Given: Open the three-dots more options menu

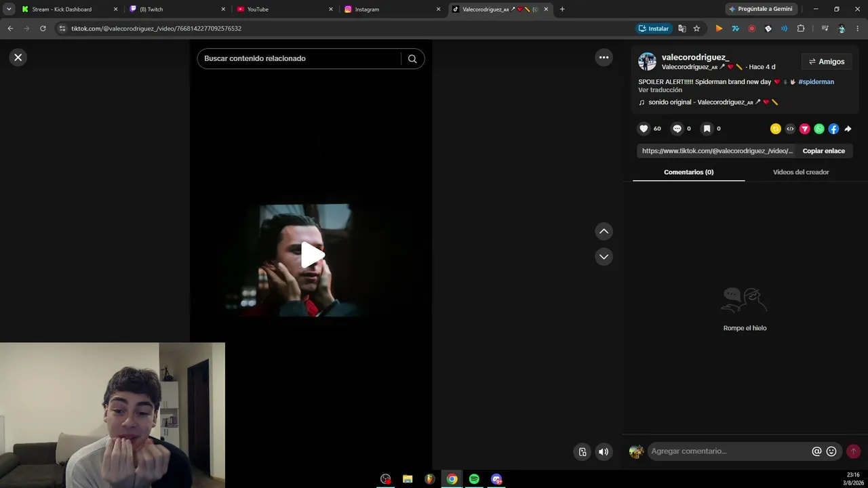Looking at the screenshot, I should pyautogui.click(x=604, y=58).
